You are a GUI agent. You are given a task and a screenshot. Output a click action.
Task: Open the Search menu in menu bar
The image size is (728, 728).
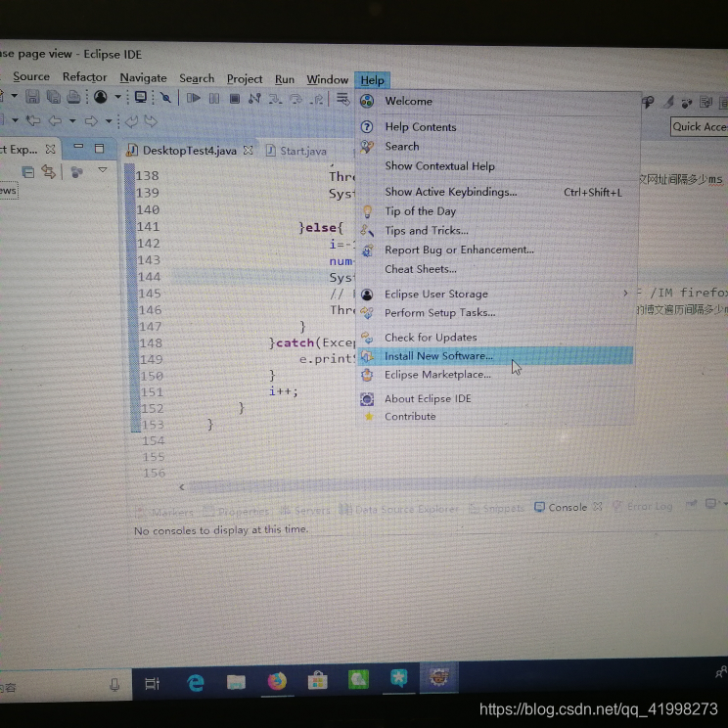pyautogui.click(x=197, y=78)
